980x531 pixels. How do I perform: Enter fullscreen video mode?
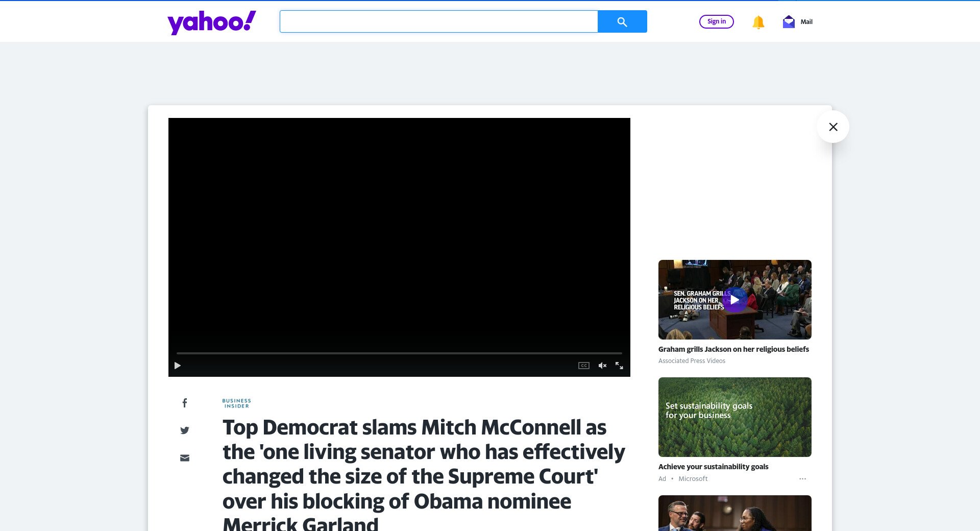coord(619,366)
